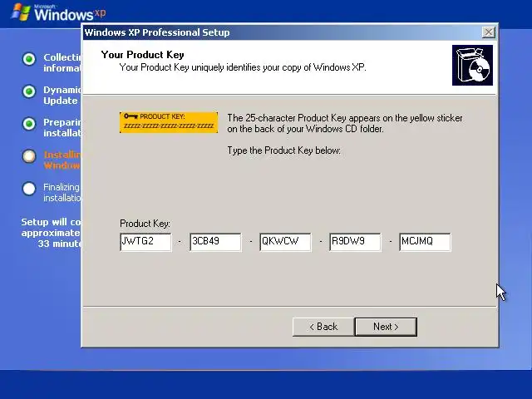Select the fourth key field R9DW9
Image resolution: width=532 pixels, height=399 pixels.
click(355, 242)
